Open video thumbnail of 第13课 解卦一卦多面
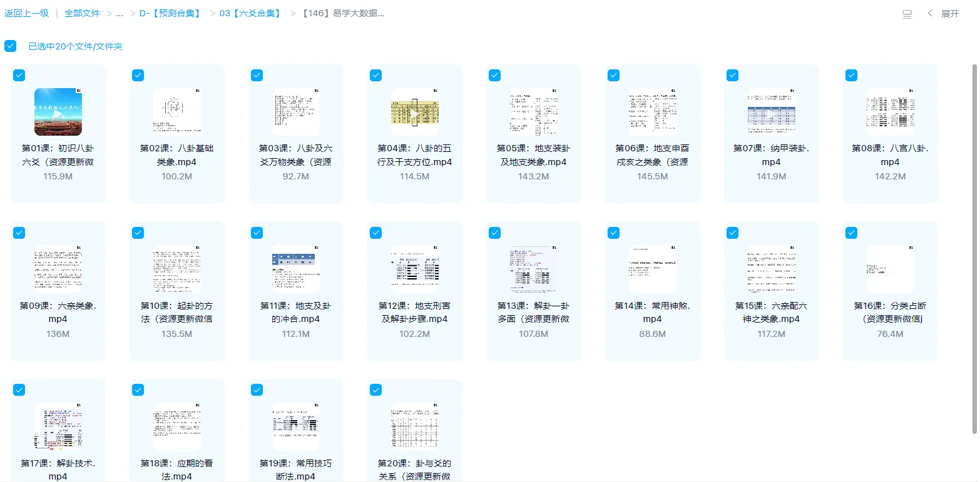This screenshot has height=482, width=980. pos(534,269)
